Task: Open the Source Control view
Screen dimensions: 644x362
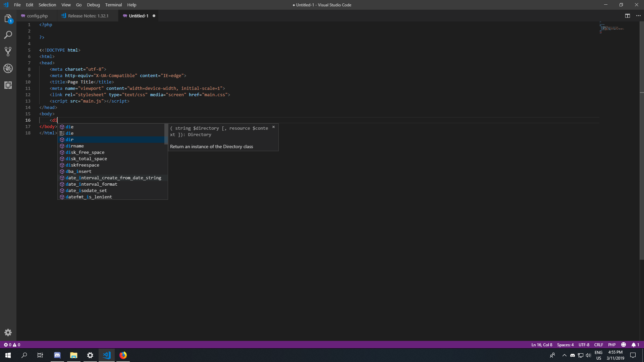Action: tap(8, 52)
